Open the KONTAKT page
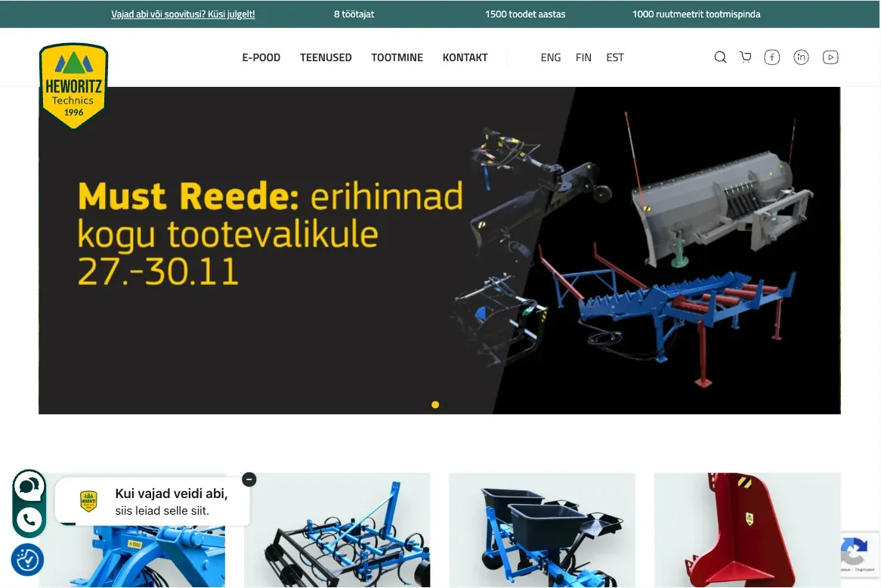The height and width of the screenshot is (588, 881). (465, 57)
